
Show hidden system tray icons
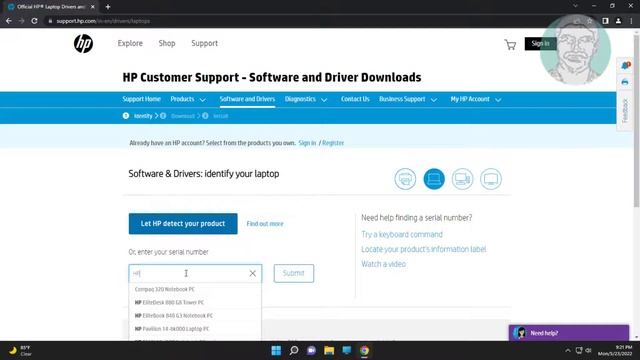(568, 351)
